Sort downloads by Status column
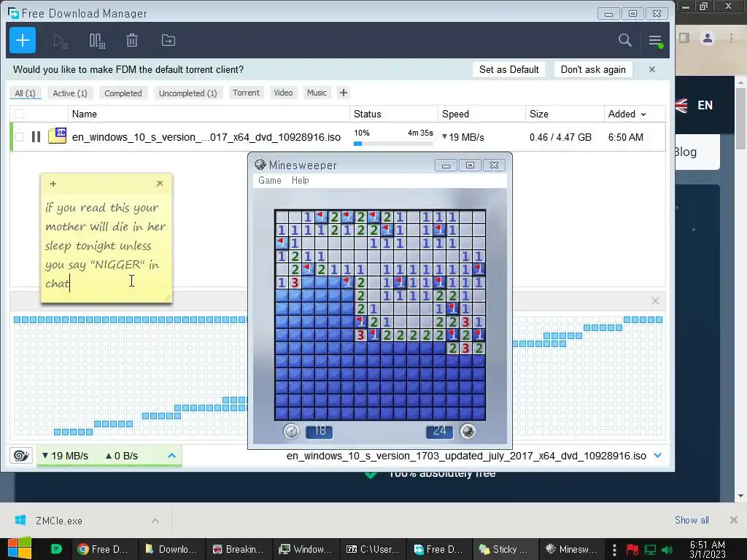Image resolution: width=747 pixels, height=560 pixels. pyautogui.click(x=368, y=114)
